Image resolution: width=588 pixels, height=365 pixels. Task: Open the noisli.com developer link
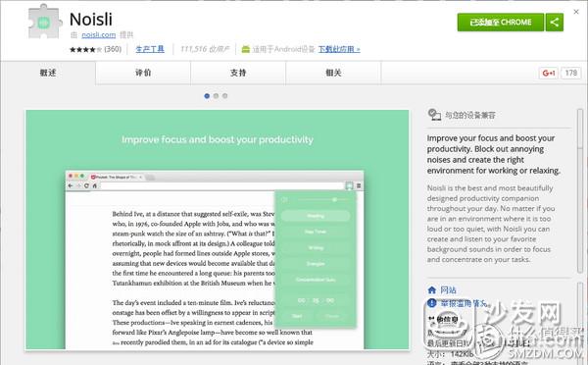[x=99, y=35]
